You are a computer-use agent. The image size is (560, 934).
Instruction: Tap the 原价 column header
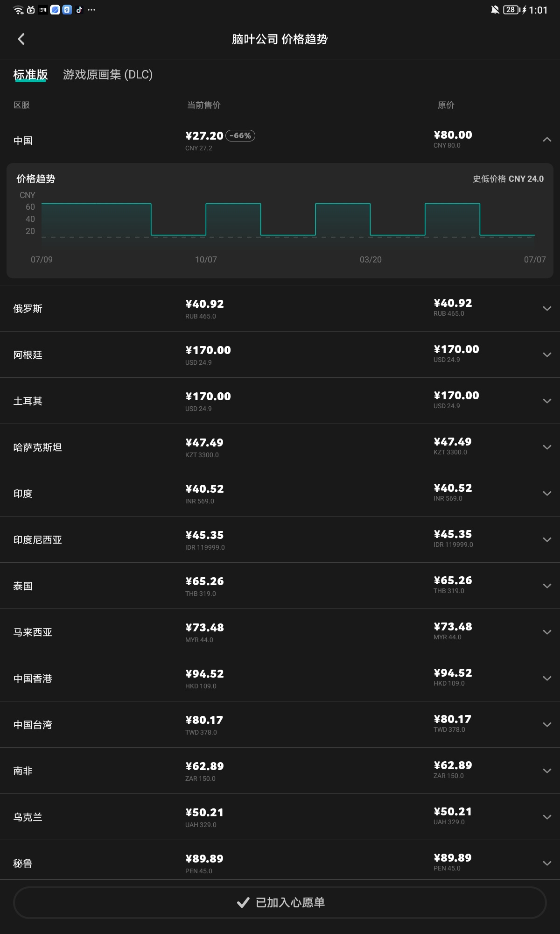pos(446,105)
